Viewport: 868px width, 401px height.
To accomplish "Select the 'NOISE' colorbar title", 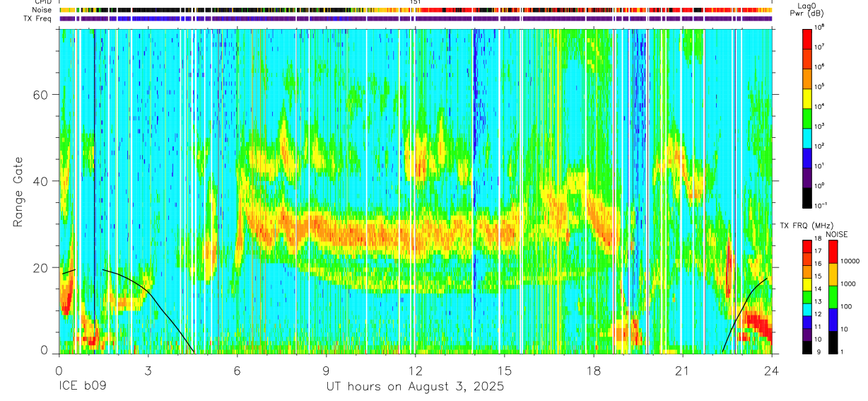I will 836,234.
